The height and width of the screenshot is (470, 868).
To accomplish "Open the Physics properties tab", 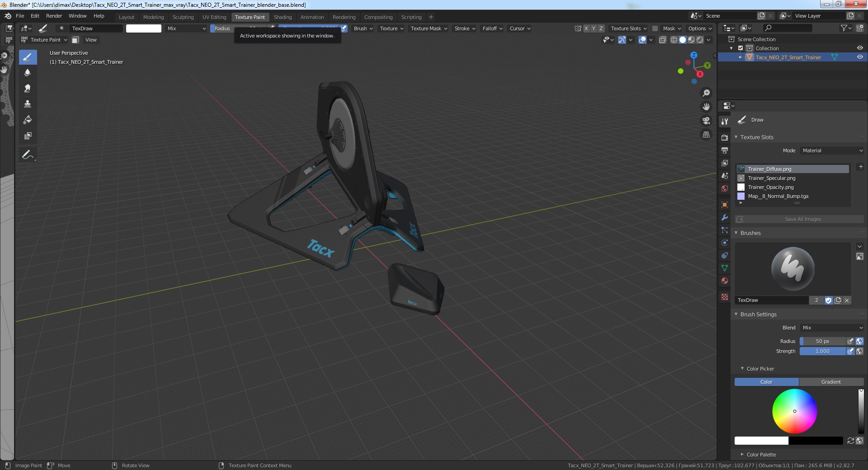I will (x=725, y=243).
